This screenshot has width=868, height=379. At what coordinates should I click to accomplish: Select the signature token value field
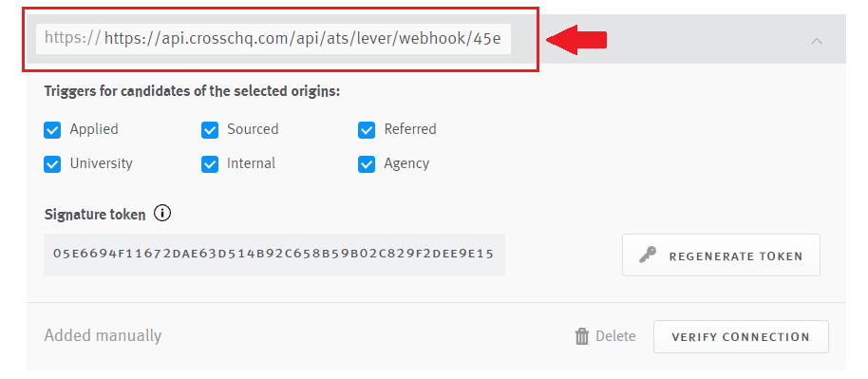pyautogui.click(x=274, y=255)
